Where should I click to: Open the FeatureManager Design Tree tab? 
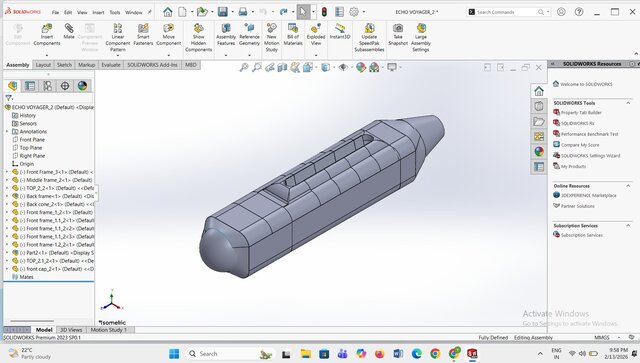point(13,86)
